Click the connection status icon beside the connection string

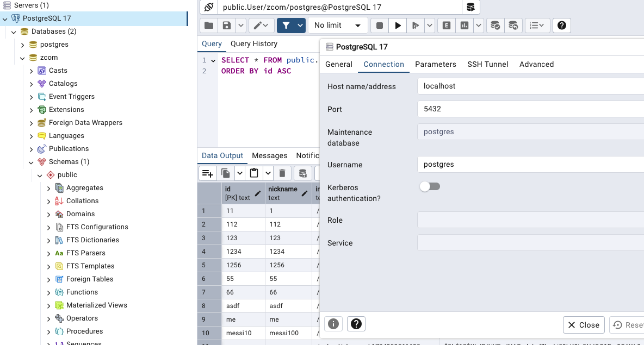pyautogui.click(x=209, y=7)
